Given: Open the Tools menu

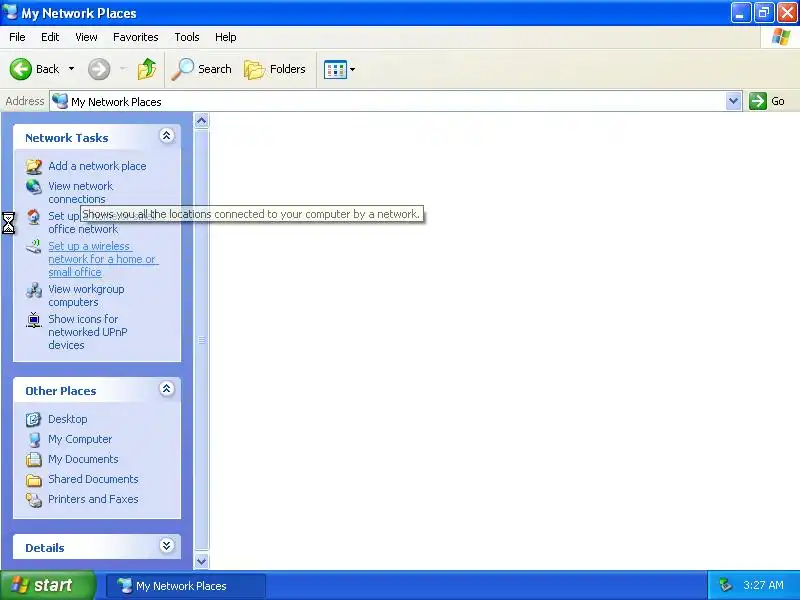Looking at the screenshot, I should click(187, 37).
